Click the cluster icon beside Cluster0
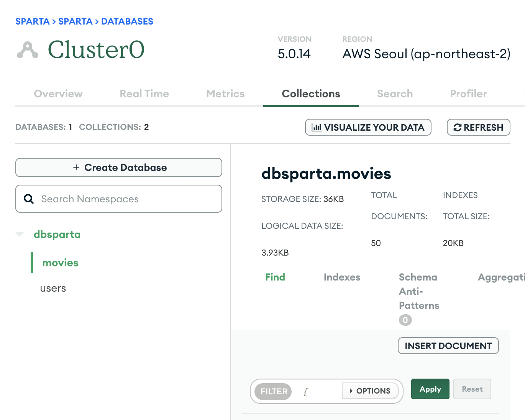The height and width of the screenshot is (420, 525). coord(28,50)
